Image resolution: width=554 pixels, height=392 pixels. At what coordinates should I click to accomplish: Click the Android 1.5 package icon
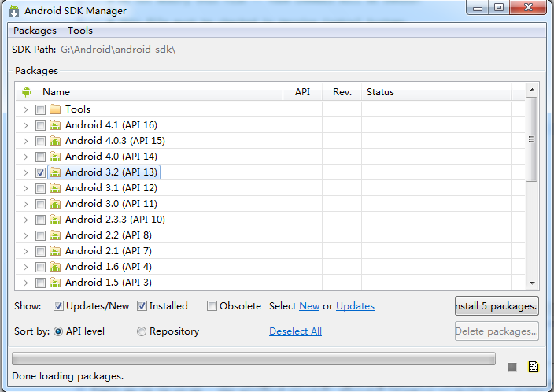(55, 283)
